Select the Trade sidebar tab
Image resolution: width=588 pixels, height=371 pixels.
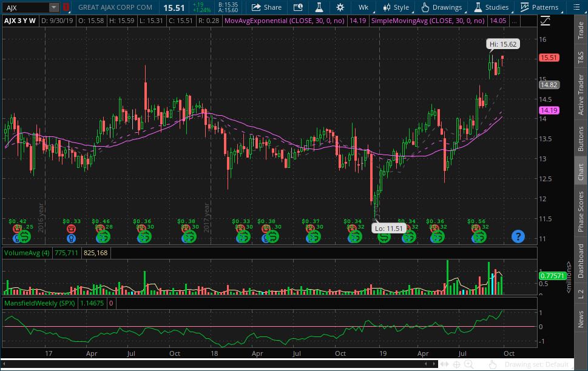pyautogui.click(x=581, y=30)
